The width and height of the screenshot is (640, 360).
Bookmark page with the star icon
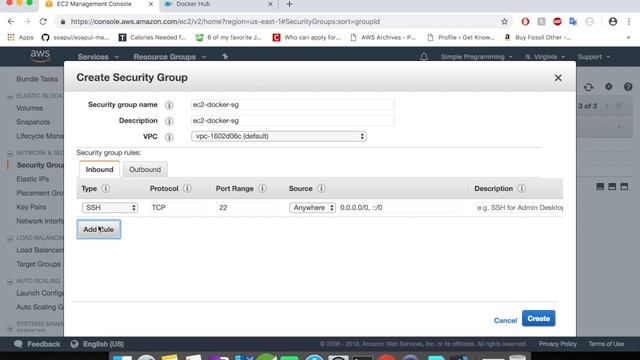click(504, 22)
